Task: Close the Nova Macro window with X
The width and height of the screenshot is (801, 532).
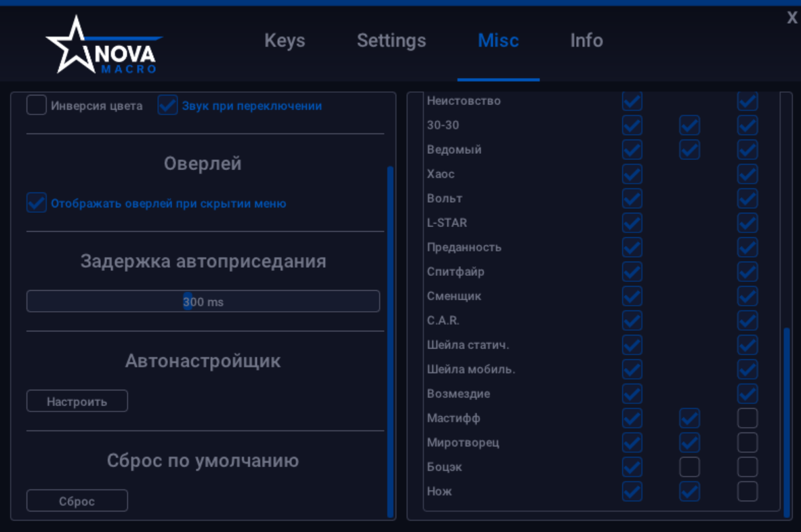Action: pyautogui.click(x=792, y=18)
